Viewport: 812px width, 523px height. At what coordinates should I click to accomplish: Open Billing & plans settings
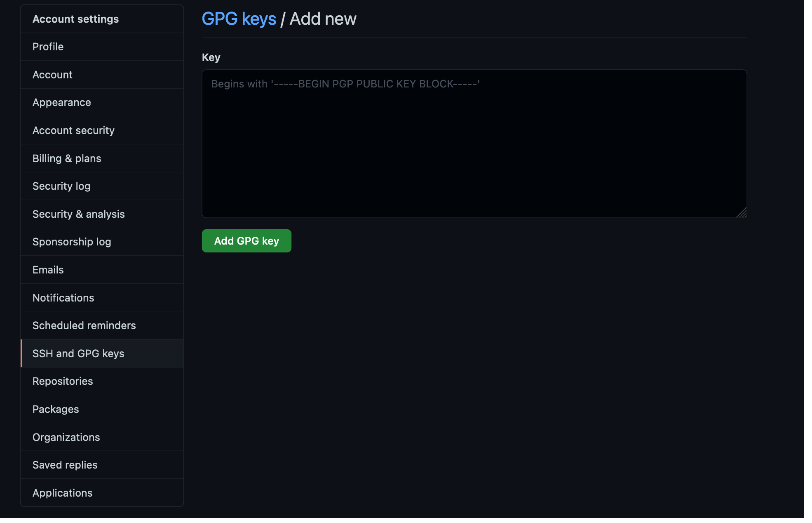[67, 158]
